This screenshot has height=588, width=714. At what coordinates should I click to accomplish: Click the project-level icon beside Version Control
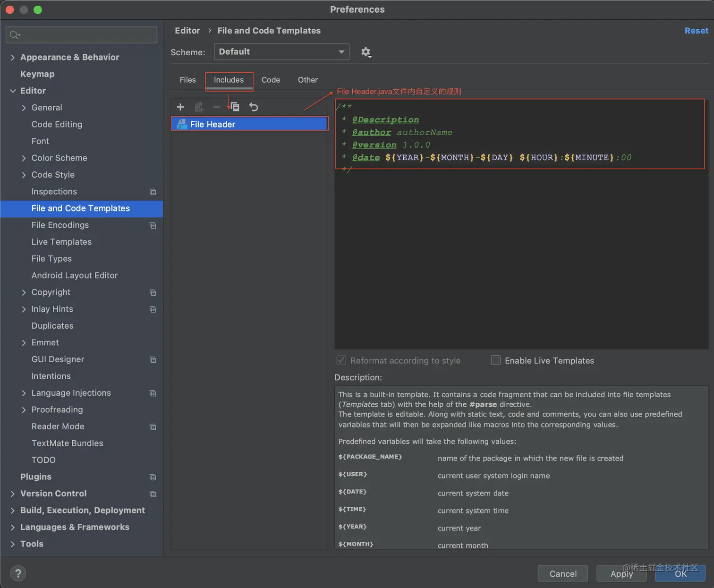click(x=153, y=494)
